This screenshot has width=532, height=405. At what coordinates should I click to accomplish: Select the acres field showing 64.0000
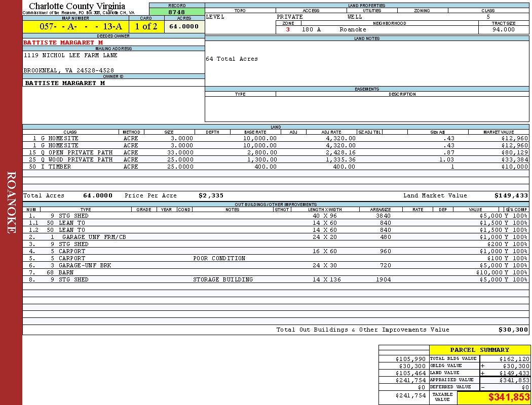pos(184,27)
